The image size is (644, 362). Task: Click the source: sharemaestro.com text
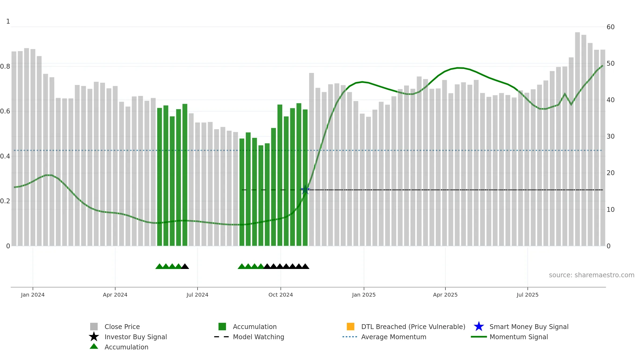pos(592,275)
